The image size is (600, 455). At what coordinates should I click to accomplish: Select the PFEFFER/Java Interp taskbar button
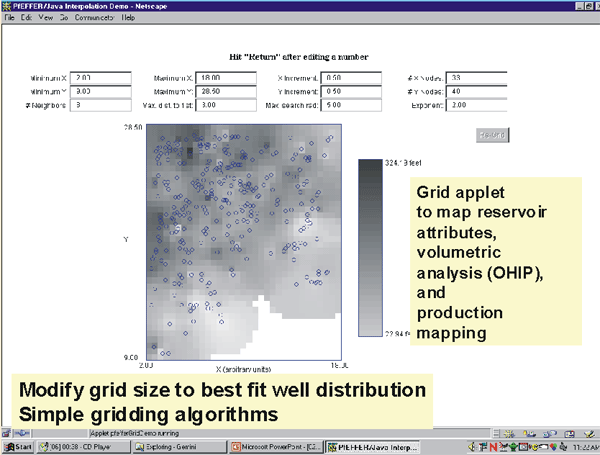tap(372, 447)
